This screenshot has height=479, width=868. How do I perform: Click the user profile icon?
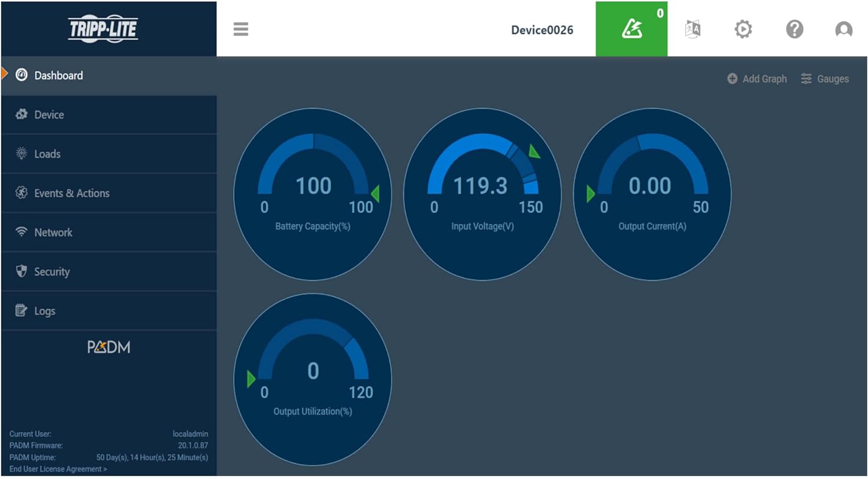click(843, 29)
